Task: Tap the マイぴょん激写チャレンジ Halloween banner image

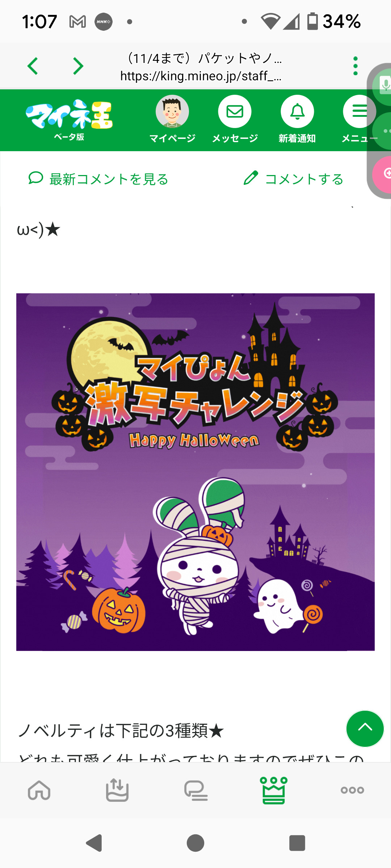Action: point(195,472)
